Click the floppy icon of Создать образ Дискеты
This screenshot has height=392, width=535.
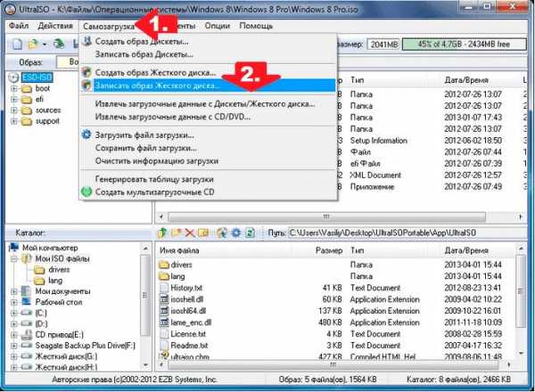[x=87, y=41]
